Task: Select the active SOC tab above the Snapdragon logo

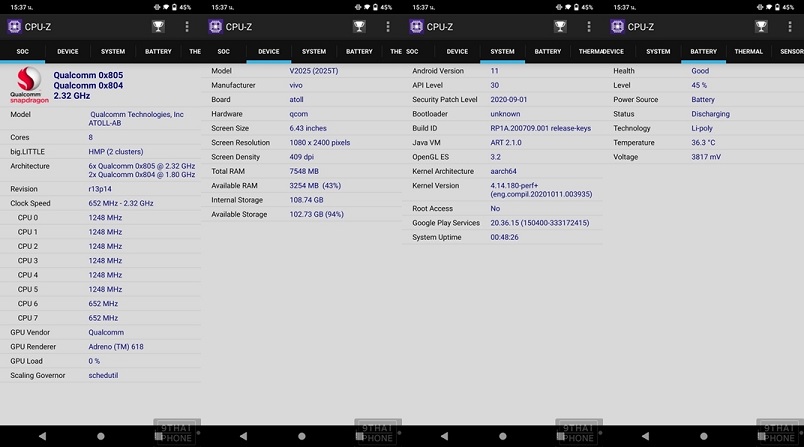Action: coord(23,51)
